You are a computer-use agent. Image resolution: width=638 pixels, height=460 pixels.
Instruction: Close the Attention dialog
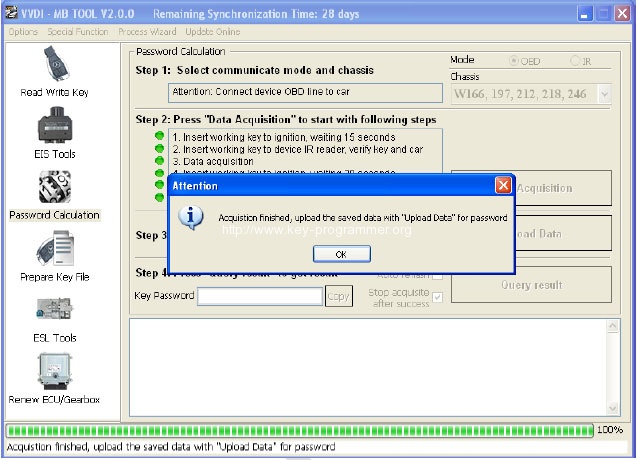[x=503, y=186]
